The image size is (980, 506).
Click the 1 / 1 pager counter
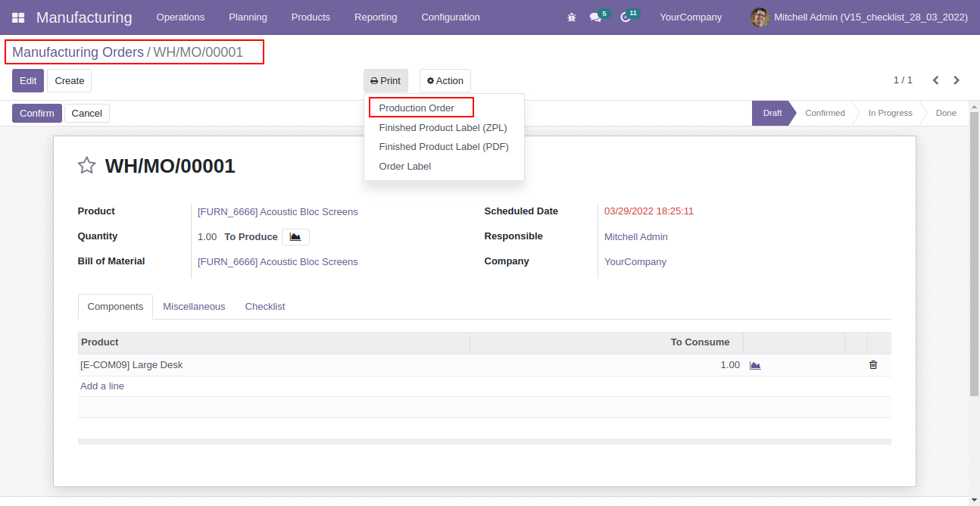pos(903,80)
